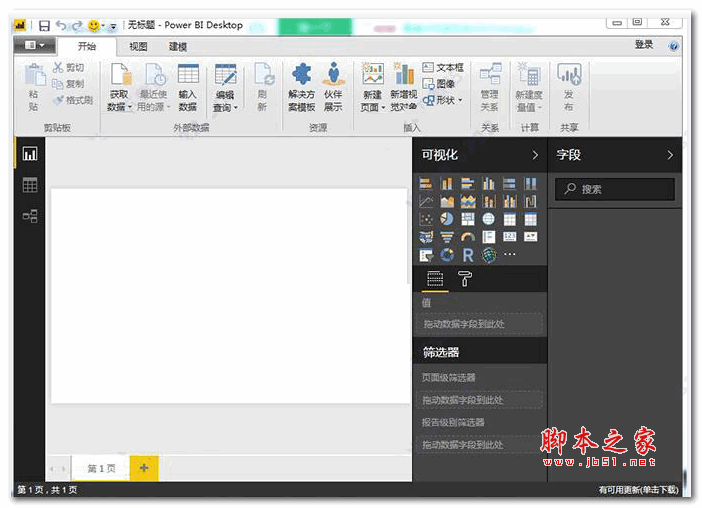Viewport: 702px width, 508px height.
Task: Select the gauge visualization icon
Action: [x=468, y=237]
